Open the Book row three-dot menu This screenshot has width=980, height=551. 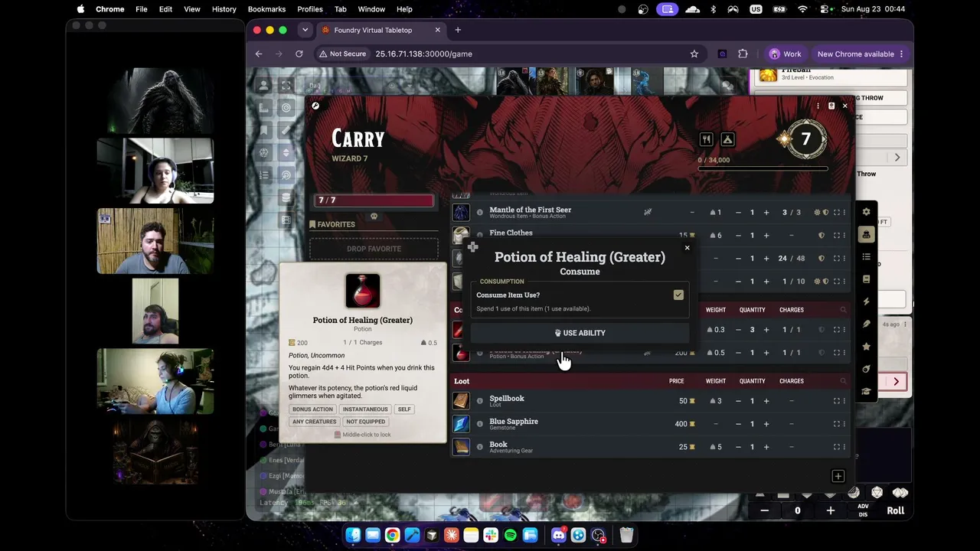coord(844,447)
